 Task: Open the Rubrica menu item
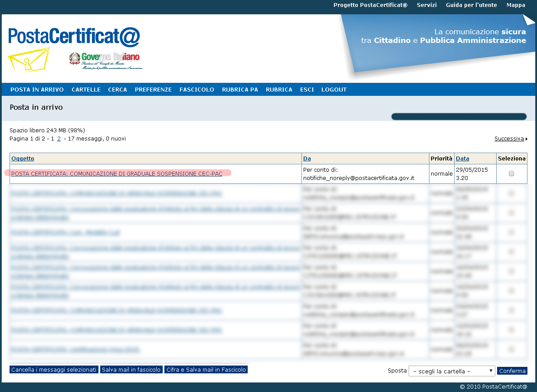click(279, 90)
